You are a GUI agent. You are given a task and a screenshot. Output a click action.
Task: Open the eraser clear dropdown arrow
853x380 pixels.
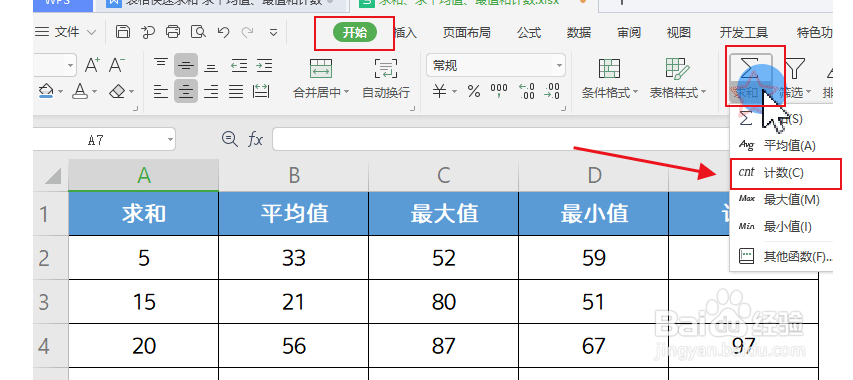(131, 91)
